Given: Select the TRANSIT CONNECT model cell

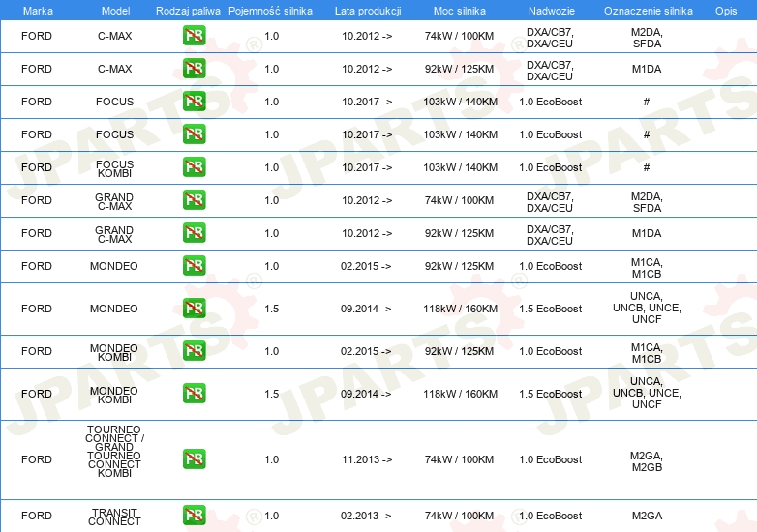Looking at the screenshot, I should coord(115,516).
